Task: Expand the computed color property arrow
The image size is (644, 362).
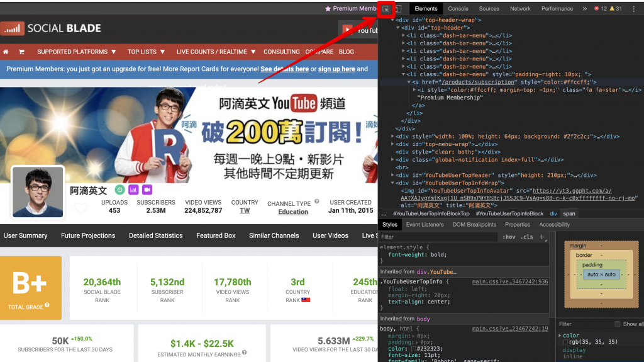Action: click(x=560, y=336)
